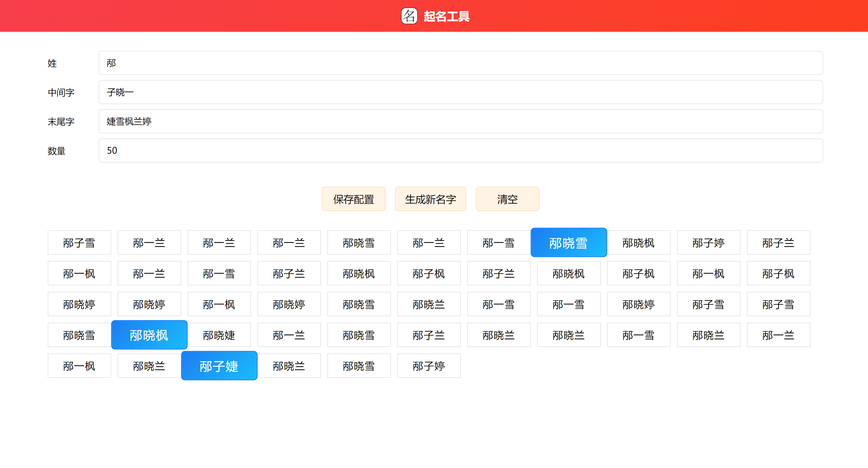
Task: Click the 中间字 input field
Action: (460, 92)
